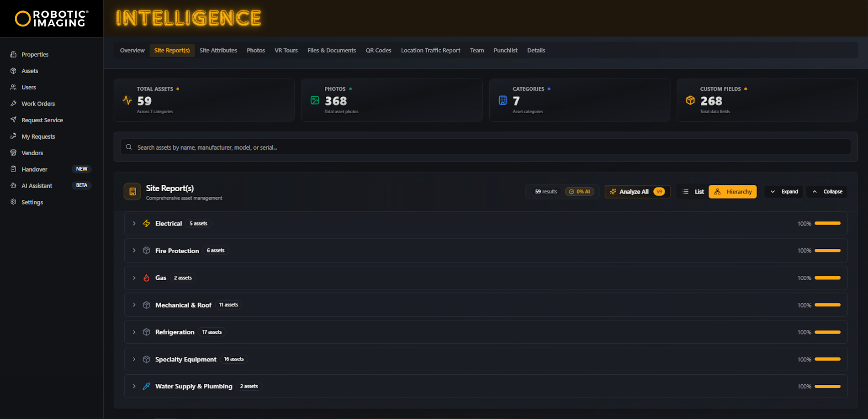Switch to List view
This screenshot has width=868, height=419.
[693, 192]
